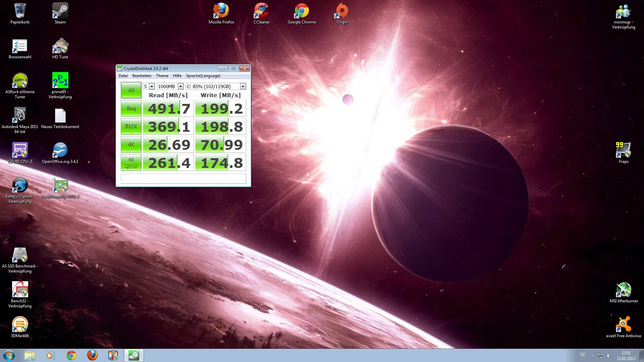Select the Seq write result 199.2
Screen dimensions: 644x362
point(221,109)
